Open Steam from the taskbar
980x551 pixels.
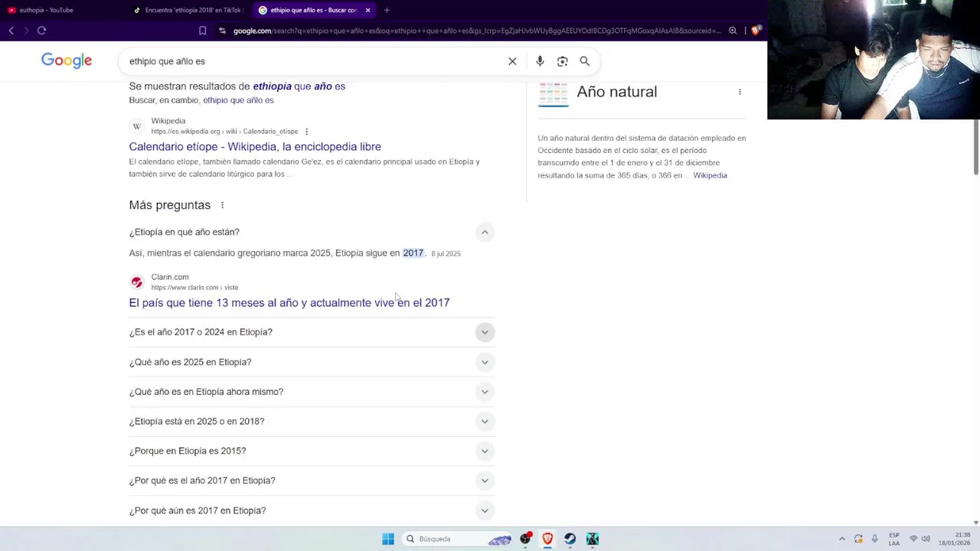coord(570,539)
